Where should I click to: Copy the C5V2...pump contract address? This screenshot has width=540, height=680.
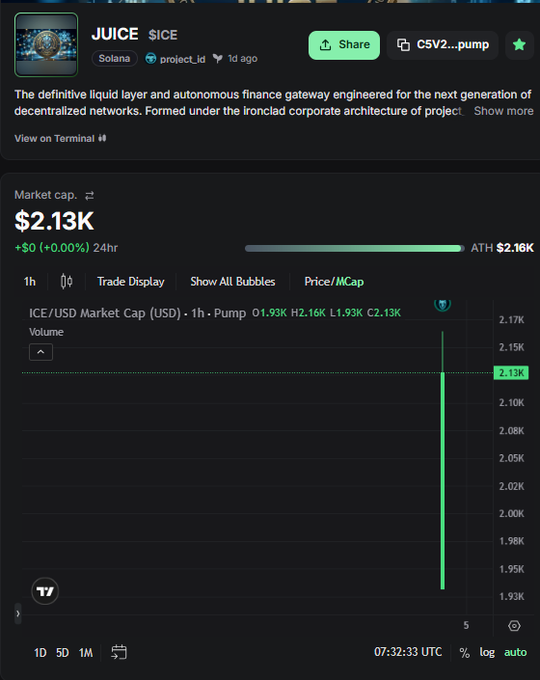click(x=442, y=45)
